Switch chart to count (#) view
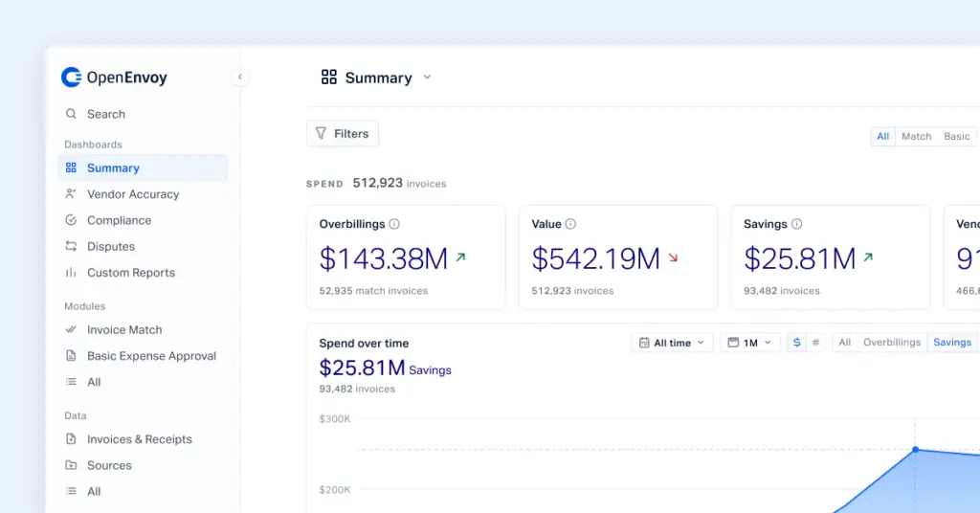This screenshot has width=980, height=513. click(815, 343)
